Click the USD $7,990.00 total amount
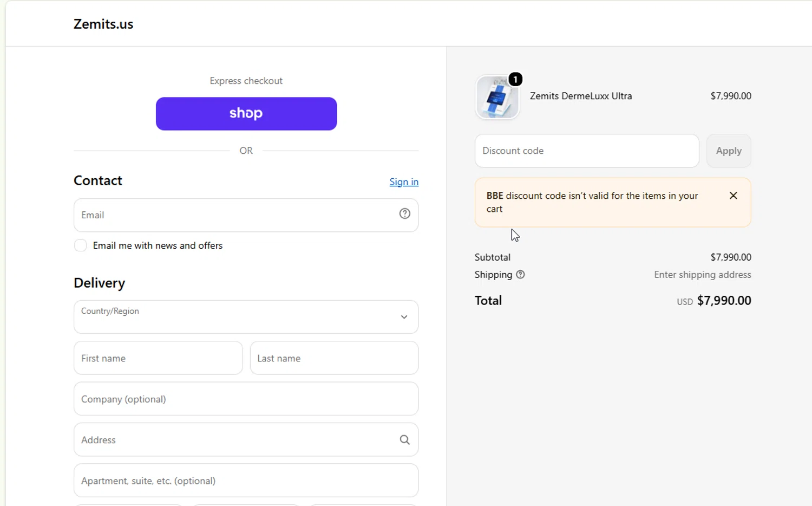 714,301
